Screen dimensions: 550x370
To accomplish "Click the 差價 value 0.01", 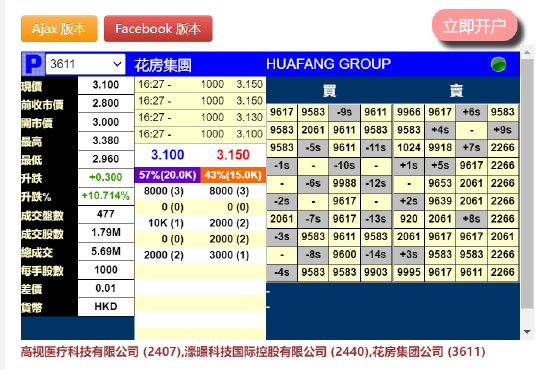I will click(106, 288).
